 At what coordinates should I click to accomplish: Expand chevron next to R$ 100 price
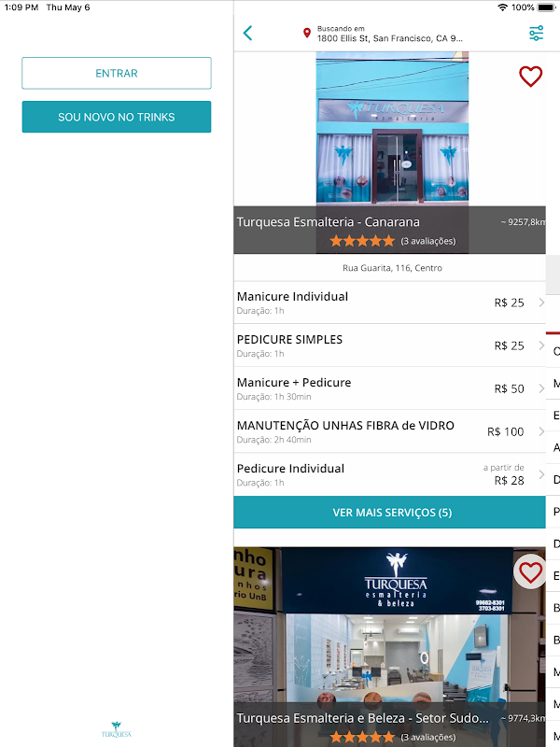(541, 431)
